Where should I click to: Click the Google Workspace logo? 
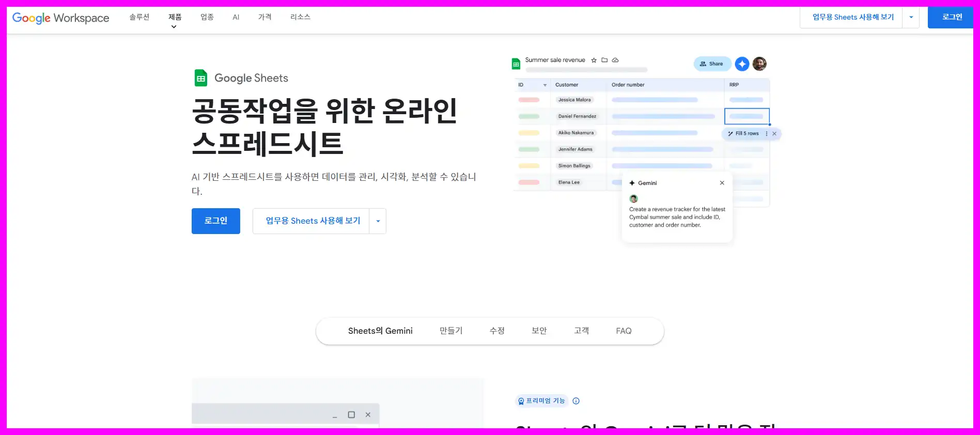click(61, 18)
